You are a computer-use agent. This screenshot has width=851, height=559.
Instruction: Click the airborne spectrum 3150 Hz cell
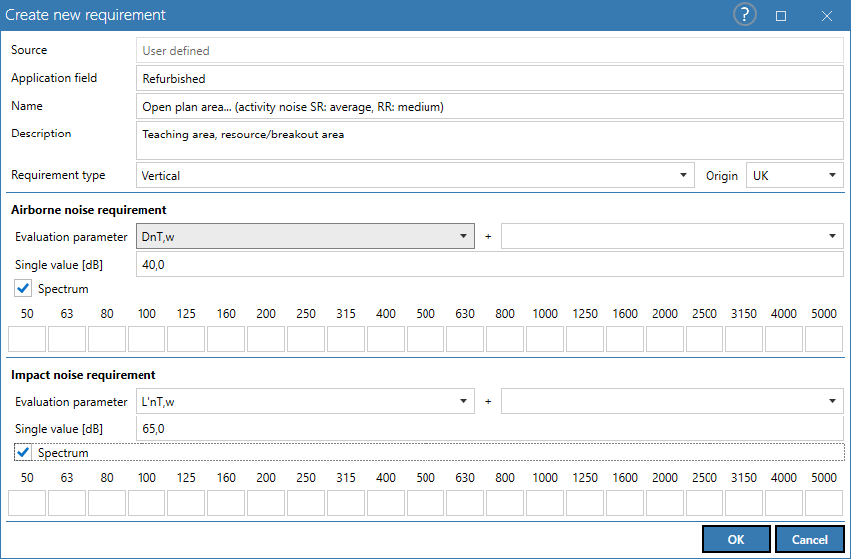tap(744, 339)
